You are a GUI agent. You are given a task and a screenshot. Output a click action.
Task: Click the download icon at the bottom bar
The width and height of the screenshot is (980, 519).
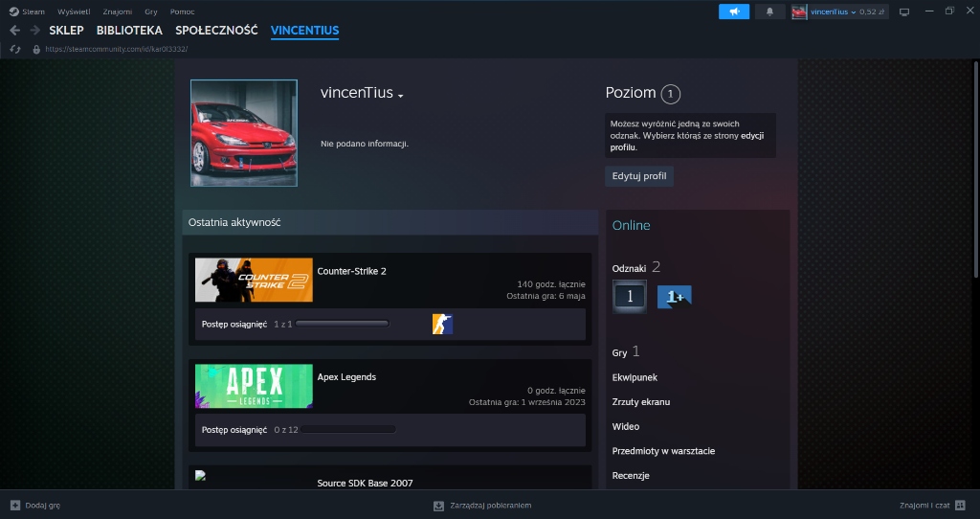pos(438,506)
